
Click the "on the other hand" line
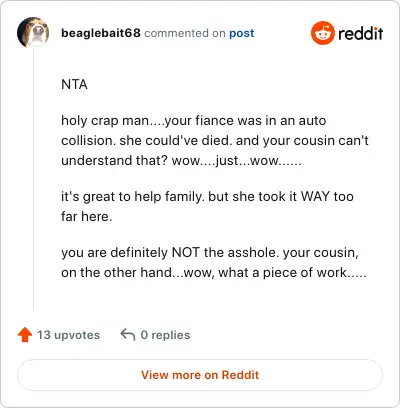coord(214,273)
